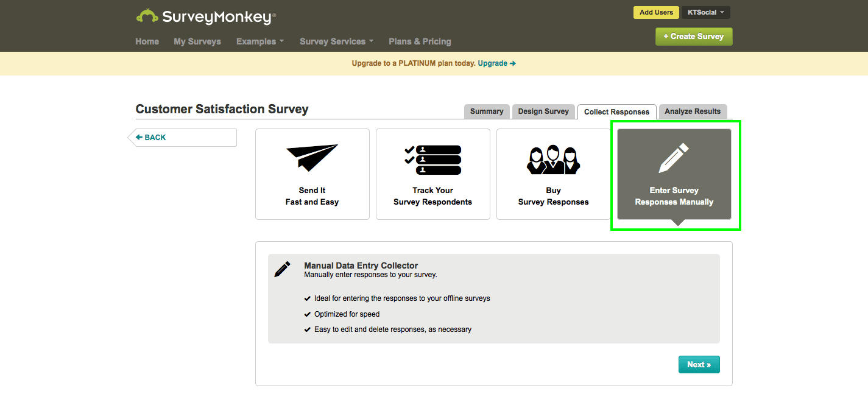Select the Track Your Survey Respondents label

432,196
